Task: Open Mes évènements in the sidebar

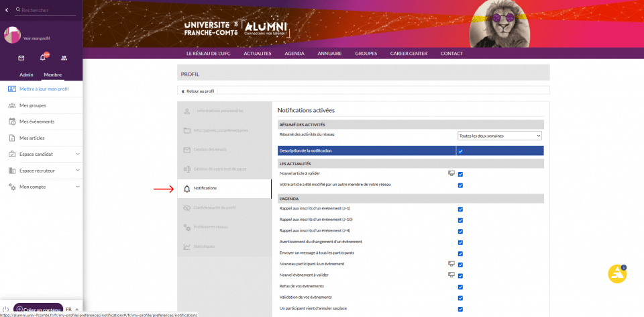Action: click(x=37, y=122)
